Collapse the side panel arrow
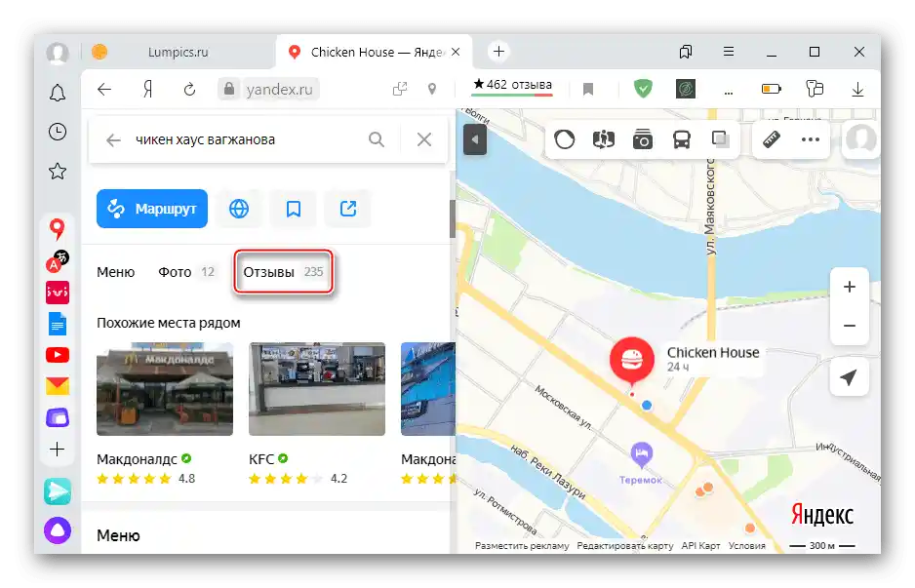 [x=474, y=140]
